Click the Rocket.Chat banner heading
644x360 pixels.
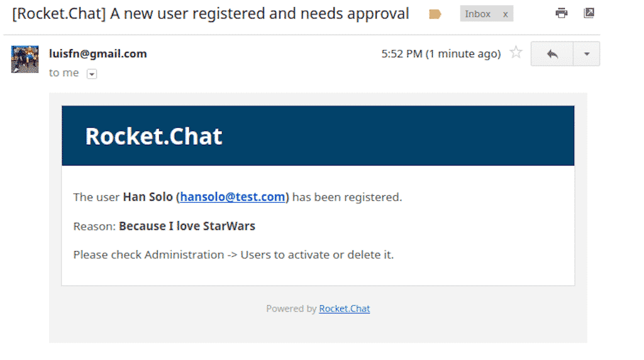[x=153, y=136]
